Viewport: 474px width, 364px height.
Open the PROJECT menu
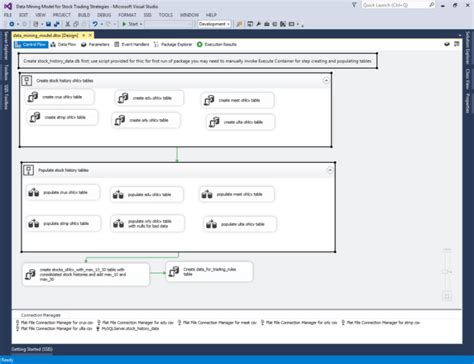(x=62, y=15)
